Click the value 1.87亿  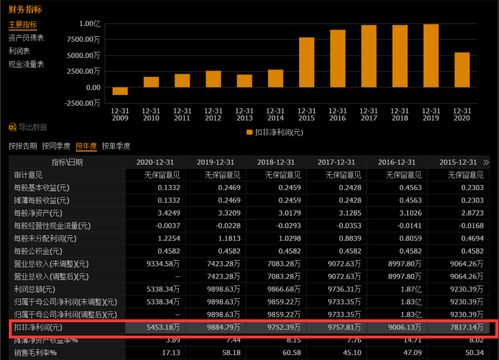411,289
